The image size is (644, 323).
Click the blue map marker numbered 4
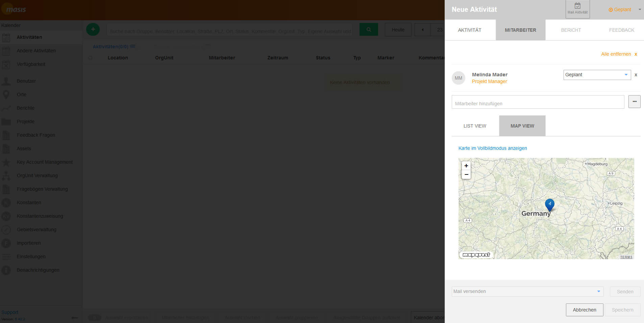click(550, 205)
